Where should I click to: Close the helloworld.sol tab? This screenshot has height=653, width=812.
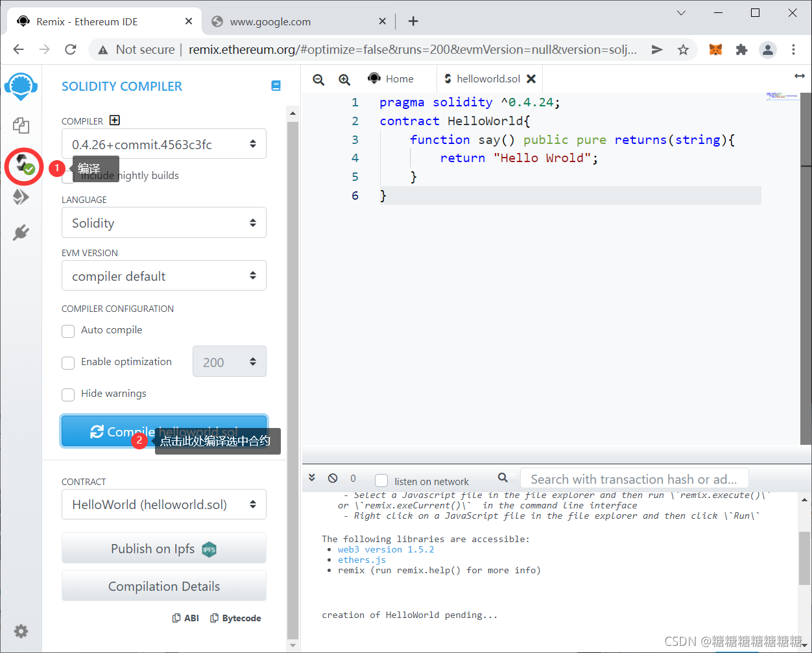(x=531, y=78)
